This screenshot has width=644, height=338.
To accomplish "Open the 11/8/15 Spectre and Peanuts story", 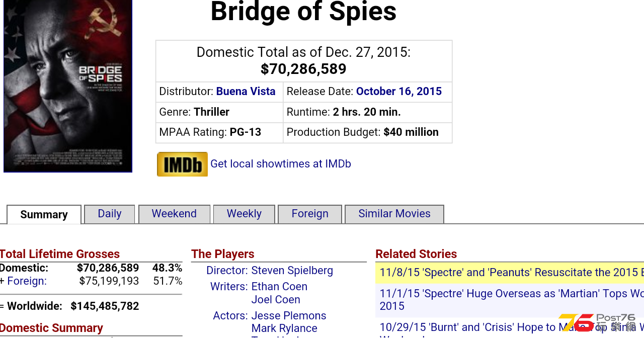I will coord(510,273).
